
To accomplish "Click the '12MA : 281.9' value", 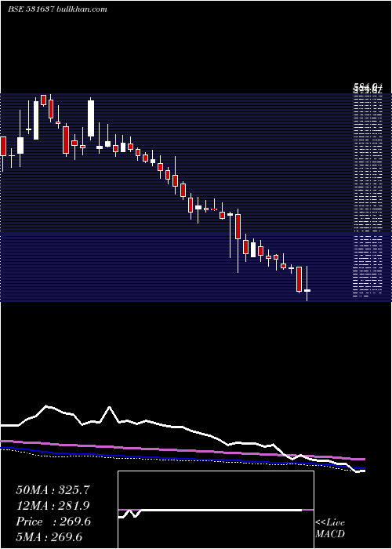I will click(x=53, y=506).
